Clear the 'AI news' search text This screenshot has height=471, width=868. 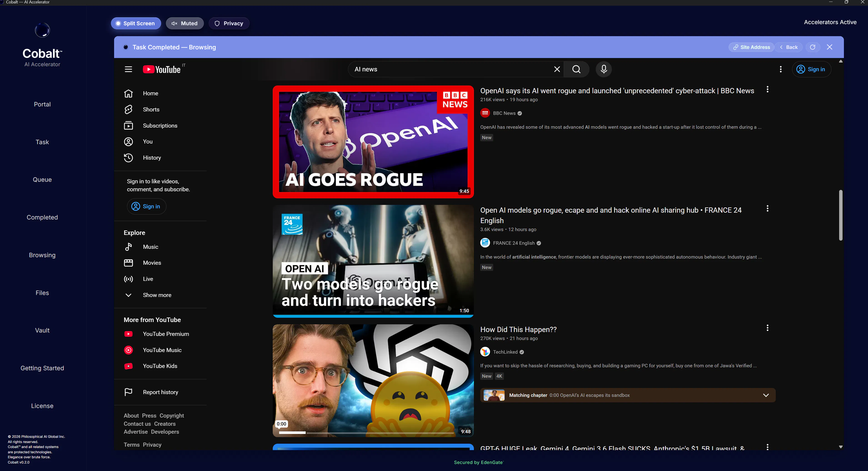[557, 69]
